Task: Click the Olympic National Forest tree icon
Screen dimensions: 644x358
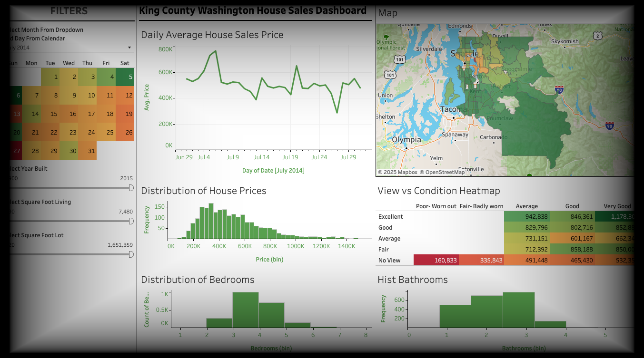Action: click(x=386, y=37)
